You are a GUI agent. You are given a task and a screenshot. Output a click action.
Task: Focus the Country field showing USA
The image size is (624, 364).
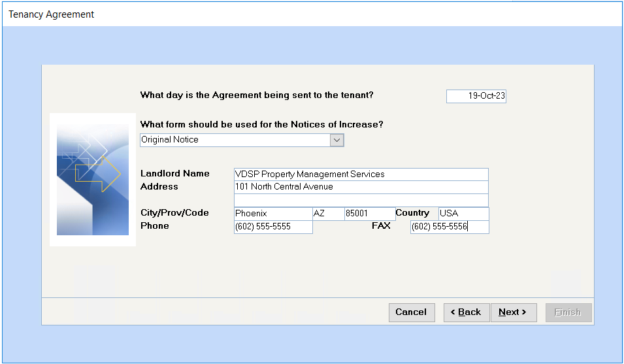[x=463, y=214]
